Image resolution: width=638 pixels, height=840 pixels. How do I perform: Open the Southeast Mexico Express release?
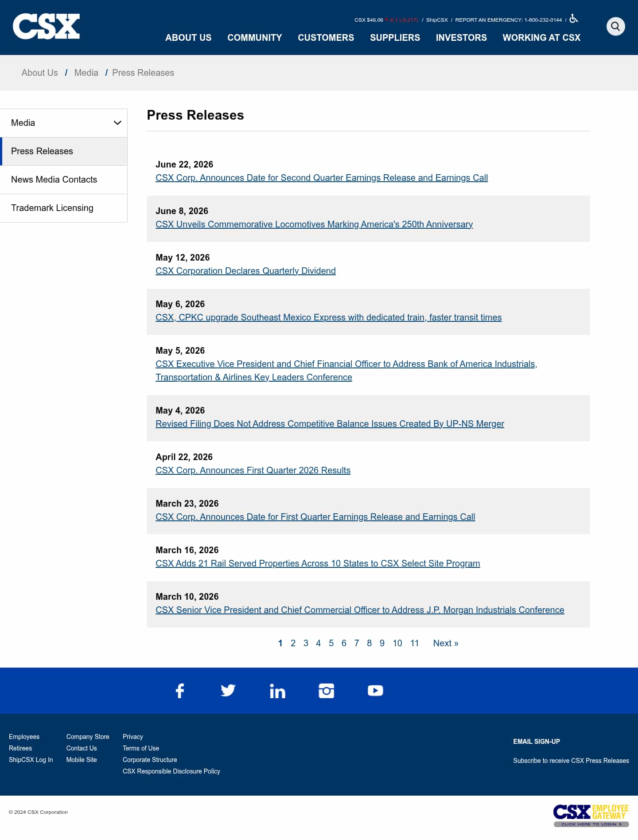(x=329, y=317)
